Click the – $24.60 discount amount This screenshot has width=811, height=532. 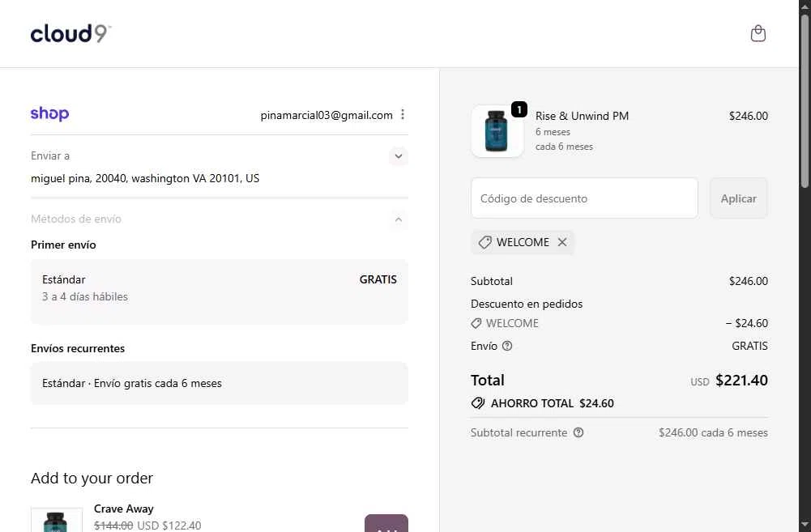pyautogui.click(x=746, y=323)
